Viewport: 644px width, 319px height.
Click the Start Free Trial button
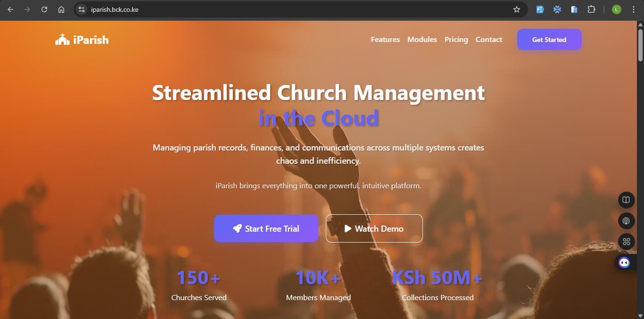point(266,228)
